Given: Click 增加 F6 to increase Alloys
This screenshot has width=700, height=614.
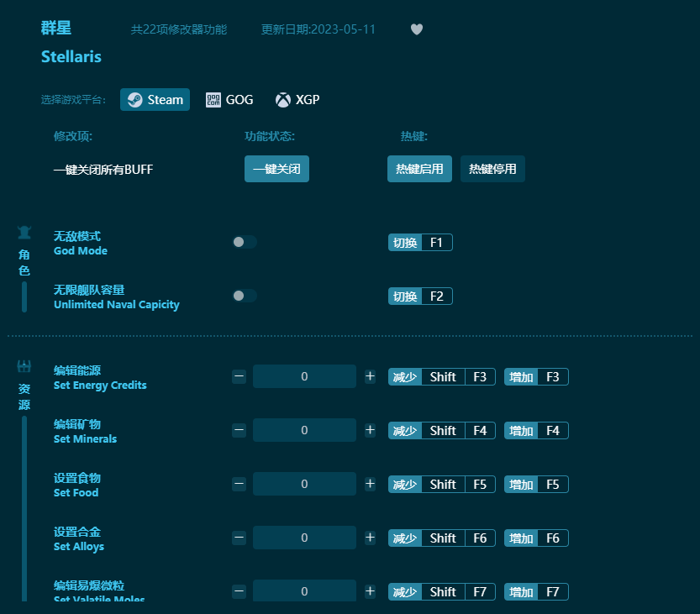Looking at the screenshot, I should coord(536,538).
